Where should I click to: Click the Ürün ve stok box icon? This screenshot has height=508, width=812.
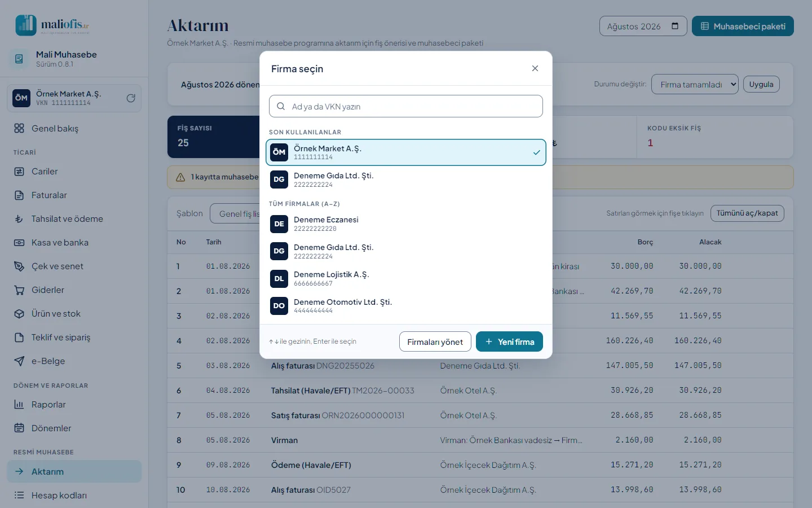coord(19,314)
